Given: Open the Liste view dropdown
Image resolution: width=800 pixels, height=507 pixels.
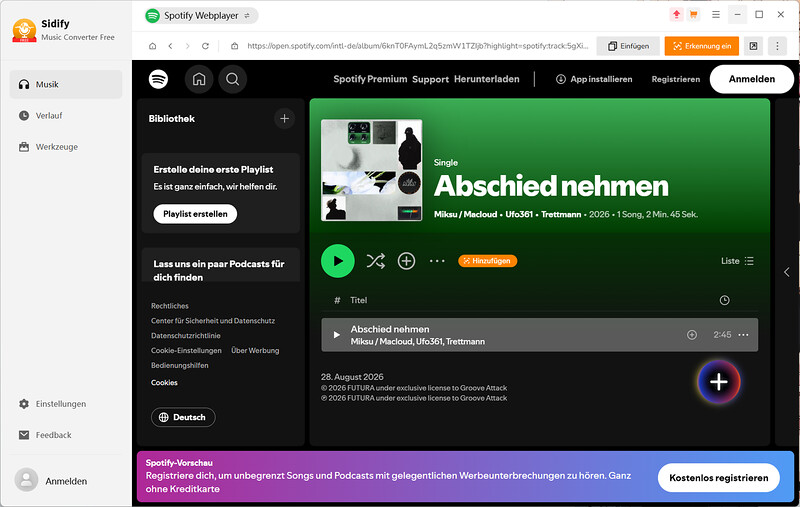Looking at the screenshot, I should tap(737, 261).
